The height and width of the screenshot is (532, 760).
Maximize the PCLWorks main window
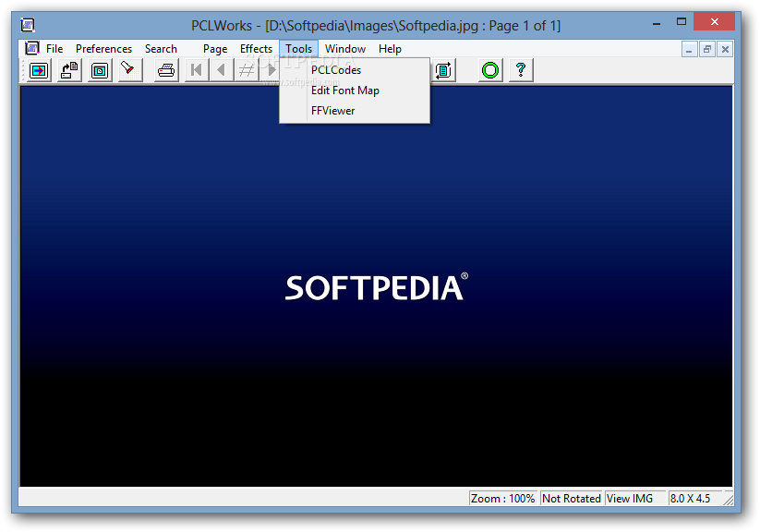682,22
